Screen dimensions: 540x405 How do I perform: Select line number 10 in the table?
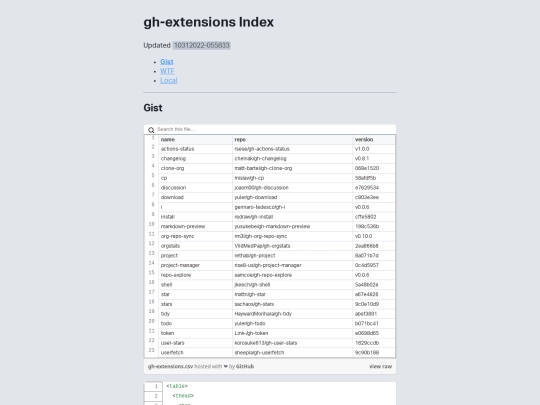(x=152, y=224)
